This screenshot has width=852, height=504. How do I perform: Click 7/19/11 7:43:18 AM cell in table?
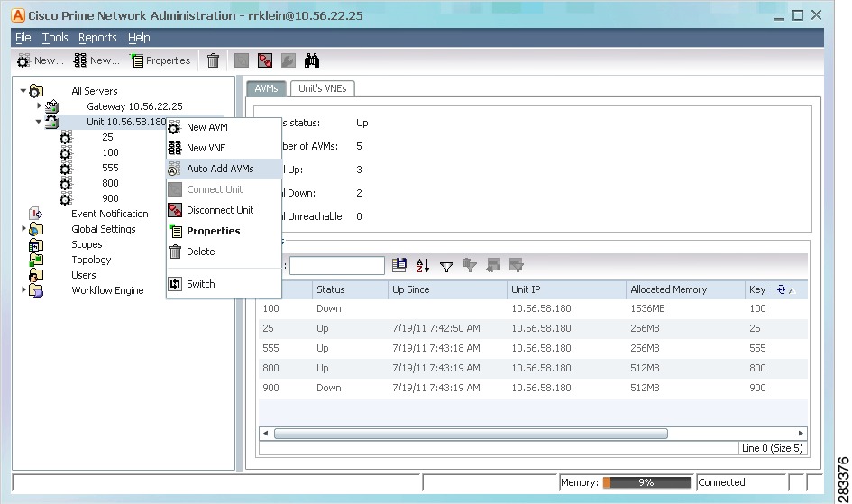tap(435, 348)
